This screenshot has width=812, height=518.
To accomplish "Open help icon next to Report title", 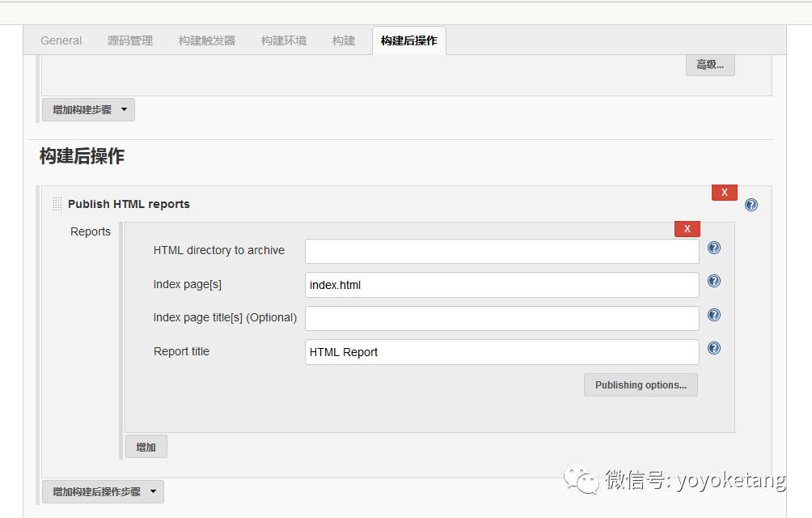I will [714, 348].
